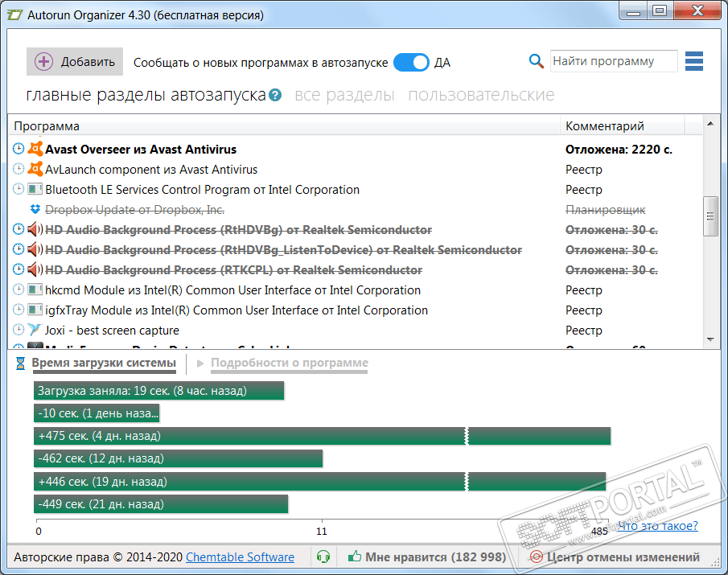Image resolution: width=728 pixels, height=575 pixels.
Task: Open the hamburger main menu
Action: (x=694, y=61)
